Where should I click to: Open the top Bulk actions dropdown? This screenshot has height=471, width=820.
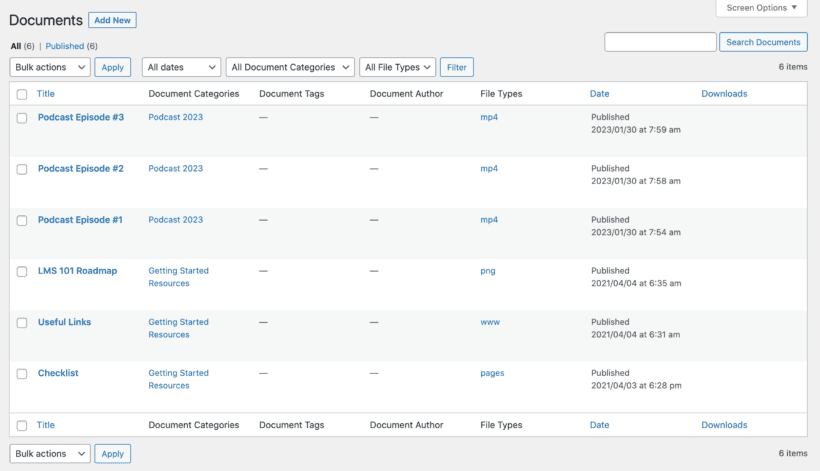[x=50, y=67]
